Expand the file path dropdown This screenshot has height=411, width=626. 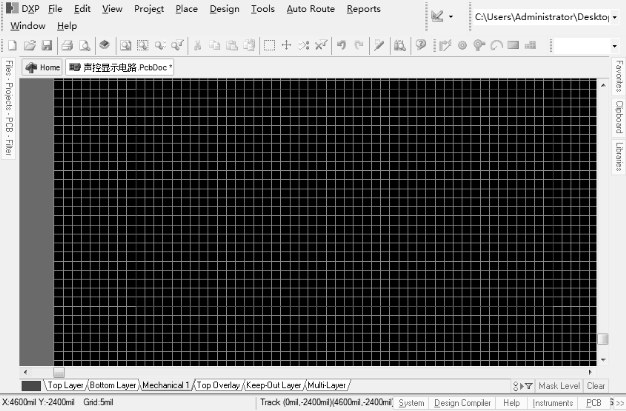pyautogui.click(x=615, y=17)
